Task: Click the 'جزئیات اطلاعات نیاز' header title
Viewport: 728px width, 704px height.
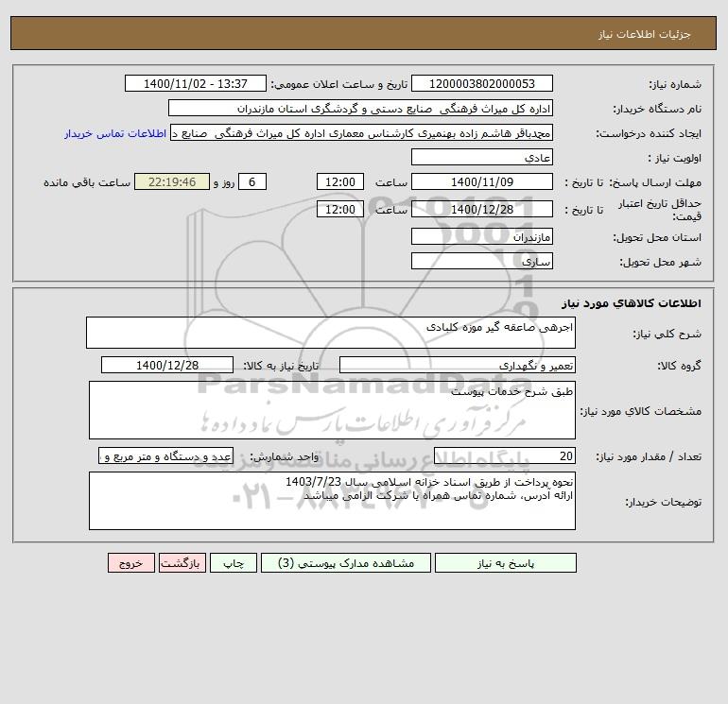Action: click(645, 34)
